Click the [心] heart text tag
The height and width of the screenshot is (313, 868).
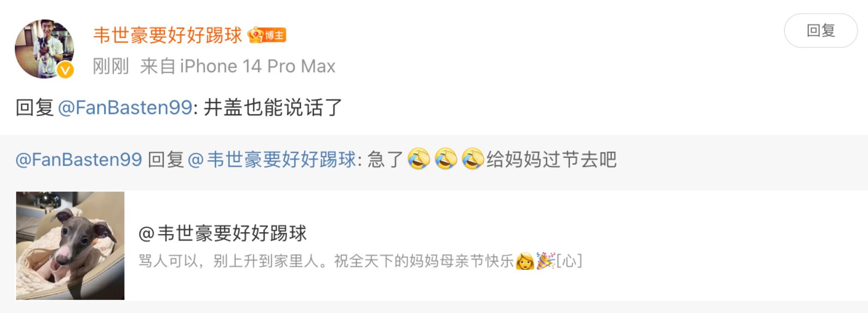click(569, 260)
